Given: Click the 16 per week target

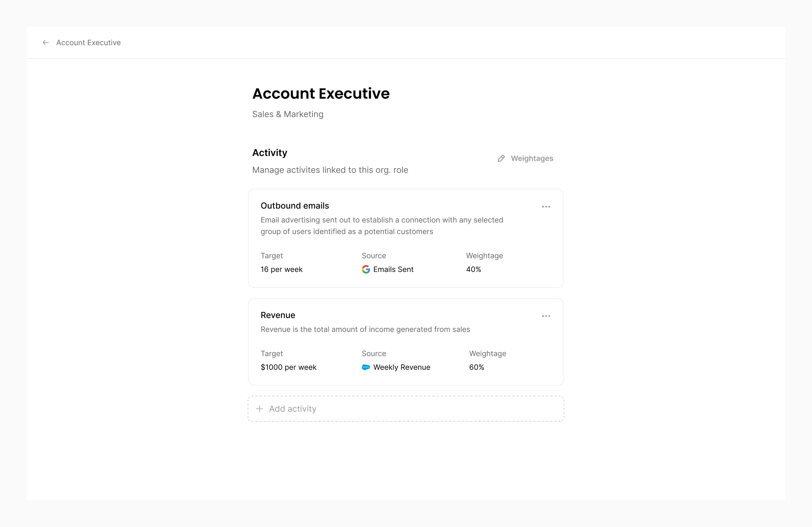Looking at the screenshot, I should pos(281,270).
